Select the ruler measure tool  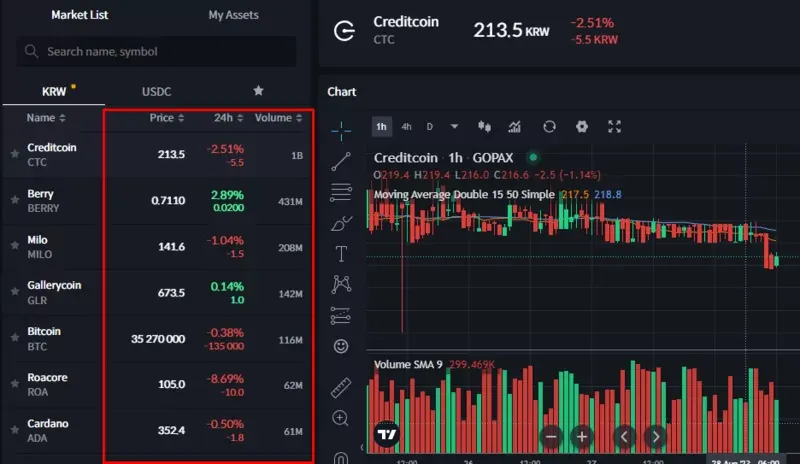(341, 387)
